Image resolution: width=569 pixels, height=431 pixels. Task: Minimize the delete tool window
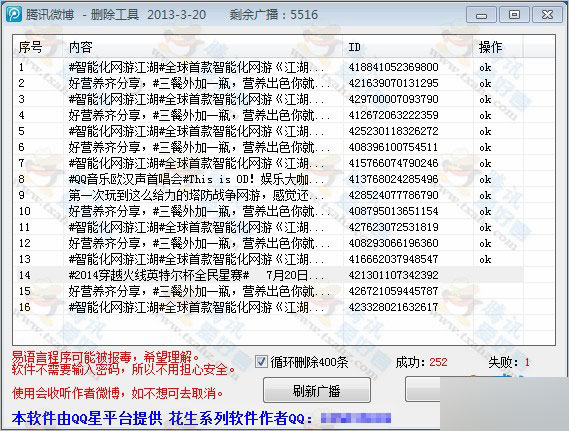click(481, 15)
